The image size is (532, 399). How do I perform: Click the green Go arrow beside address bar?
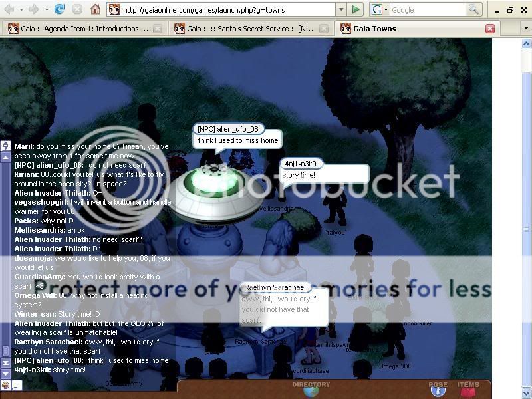(357, 9)
